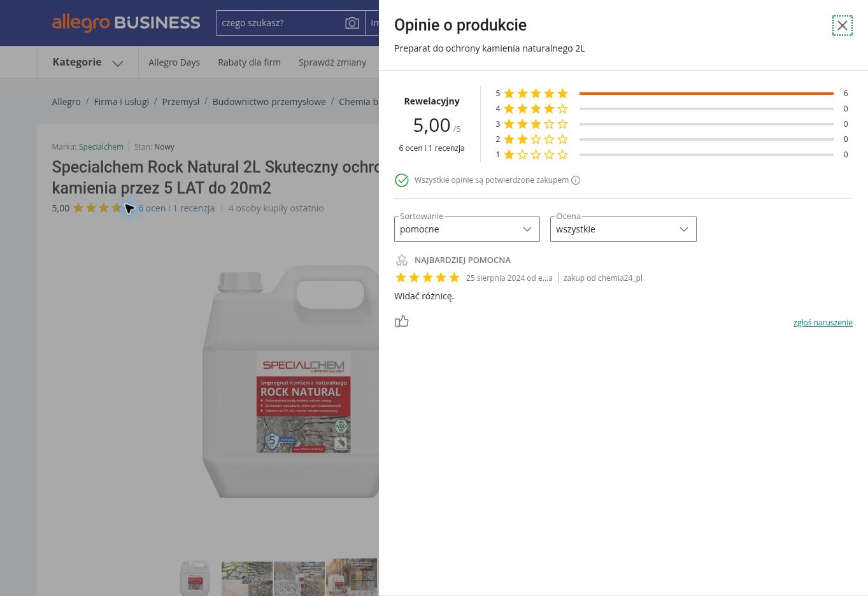Filter reviews by 4-star rating row
Viewport: 868px width, 596px height.
[672, 109]
